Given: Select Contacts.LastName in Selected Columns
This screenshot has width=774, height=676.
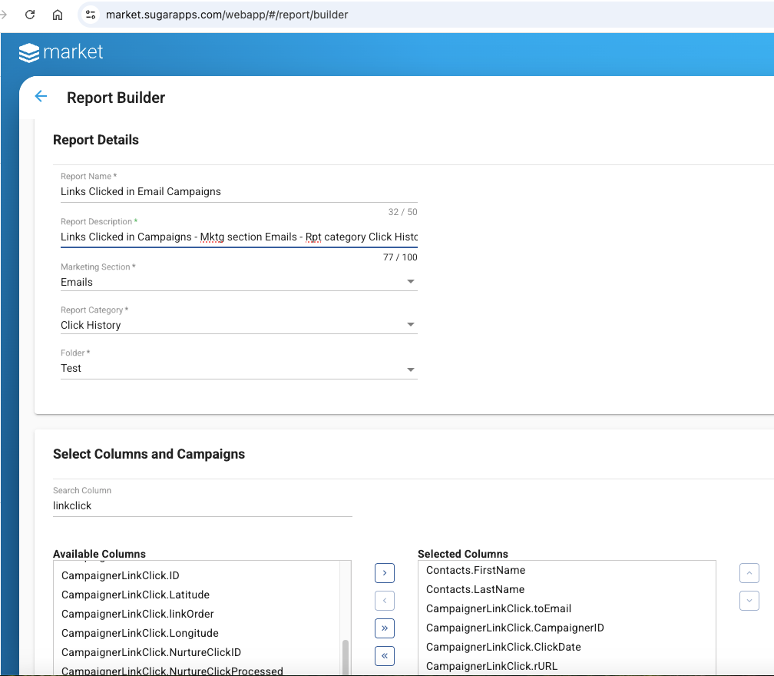Looking at the screenshot, I should tap(475, 589).
